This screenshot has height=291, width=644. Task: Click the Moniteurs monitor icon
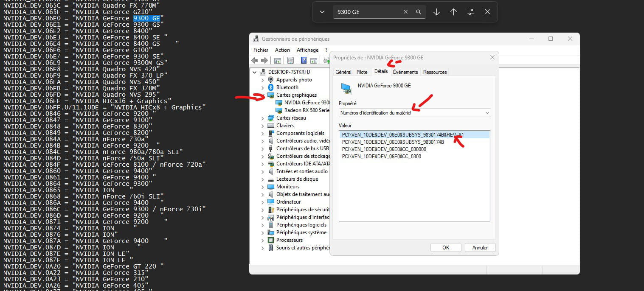coord(271,187)
